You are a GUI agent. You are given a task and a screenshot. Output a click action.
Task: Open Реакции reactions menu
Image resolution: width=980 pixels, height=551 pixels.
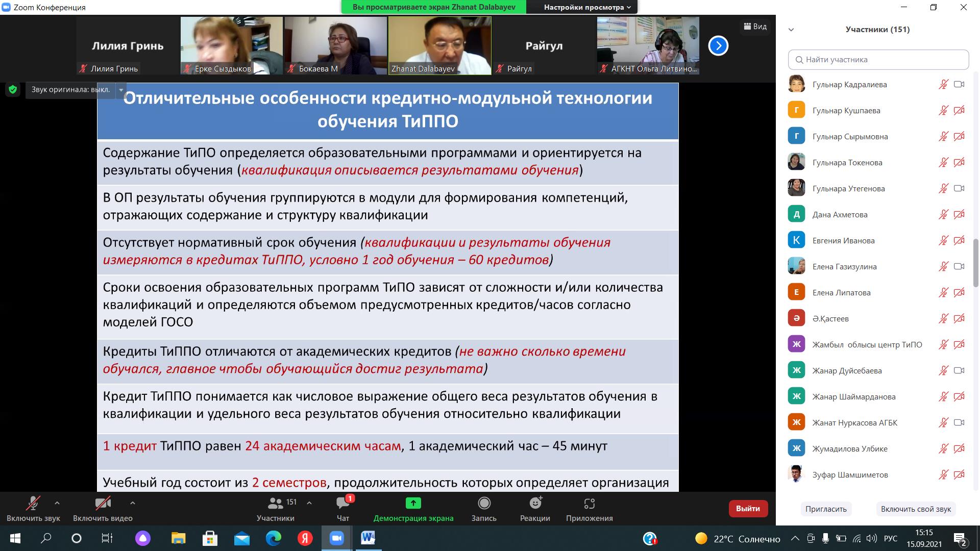pos(535,509)
